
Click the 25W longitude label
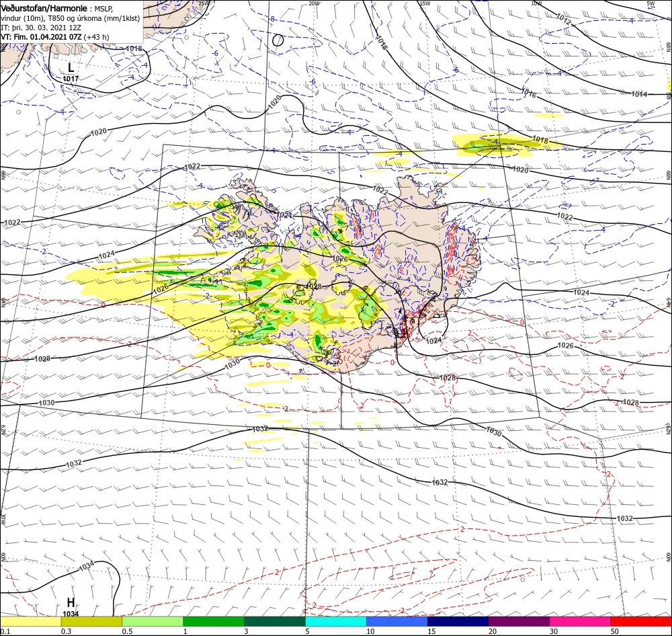(x=204, y=3)
